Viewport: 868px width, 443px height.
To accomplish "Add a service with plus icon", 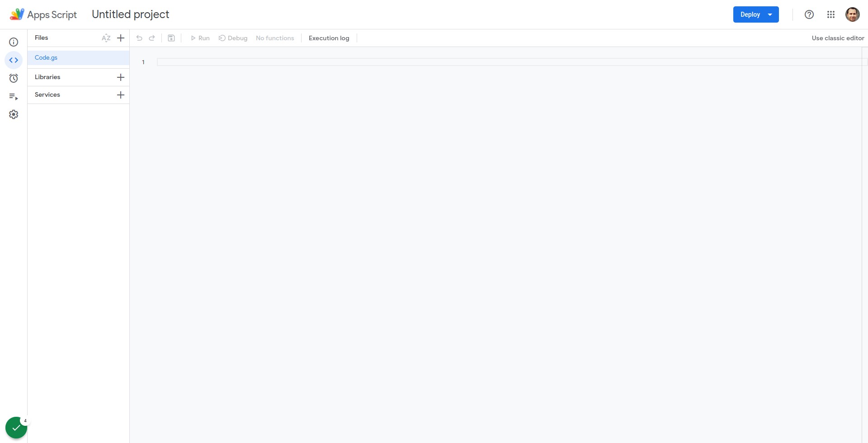I will point(121,95).
